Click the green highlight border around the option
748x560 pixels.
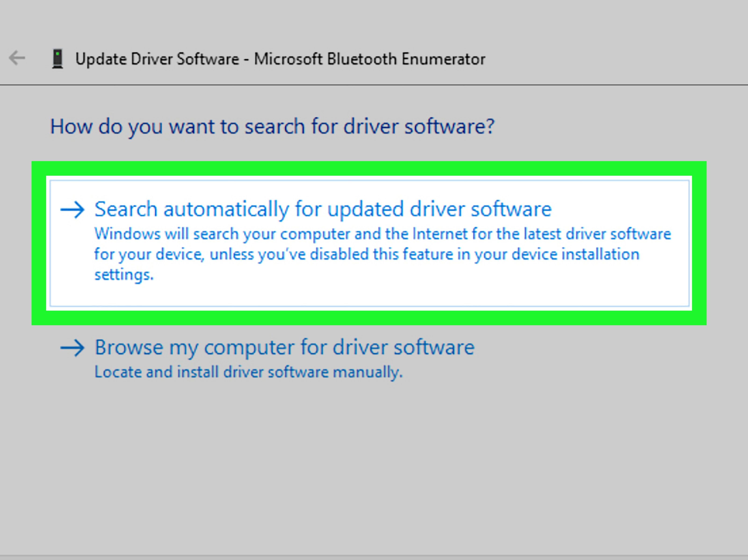(369, 168)
